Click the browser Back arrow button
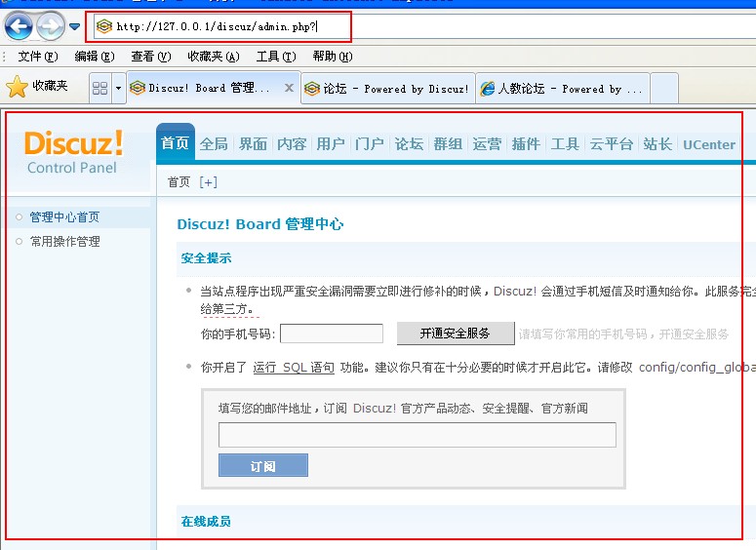 [19, 26]
